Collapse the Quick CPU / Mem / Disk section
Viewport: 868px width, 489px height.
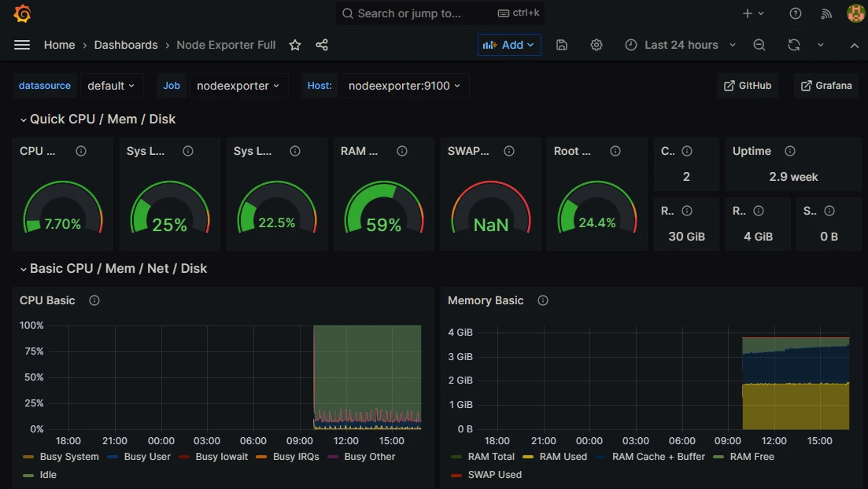tap(23, 119)
